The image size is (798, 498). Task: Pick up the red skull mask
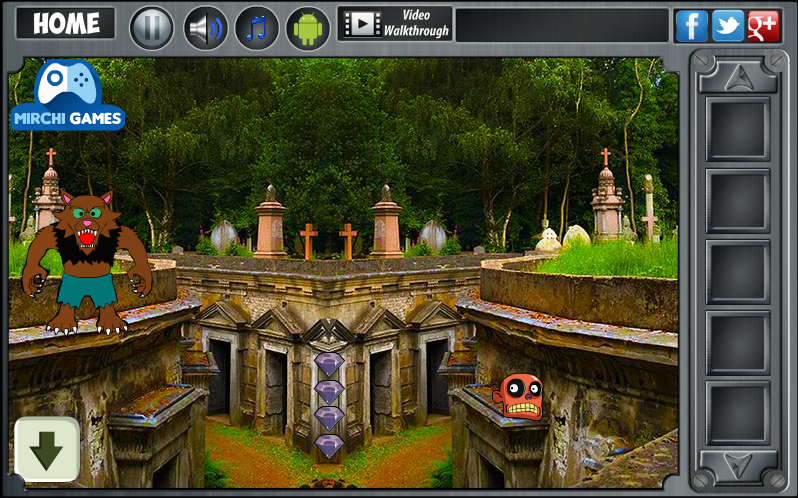click(520, 395)
